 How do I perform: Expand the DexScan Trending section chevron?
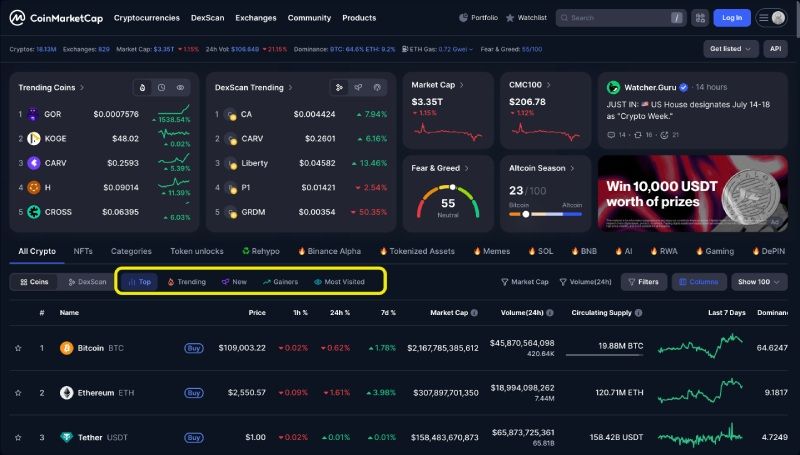click(290, 88)
